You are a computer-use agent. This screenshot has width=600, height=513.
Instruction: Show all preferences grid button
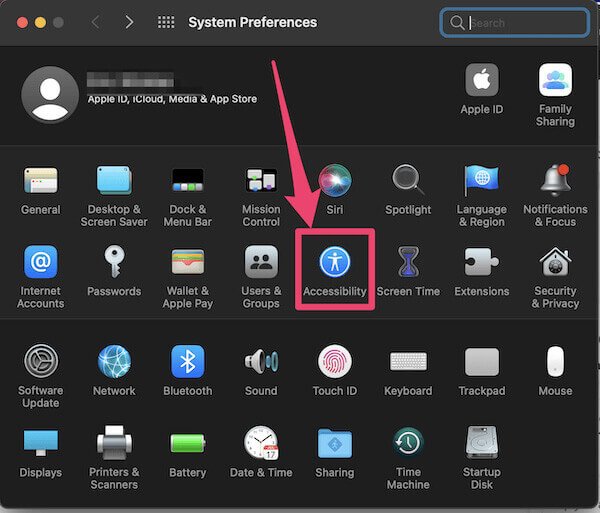[166, 22]
